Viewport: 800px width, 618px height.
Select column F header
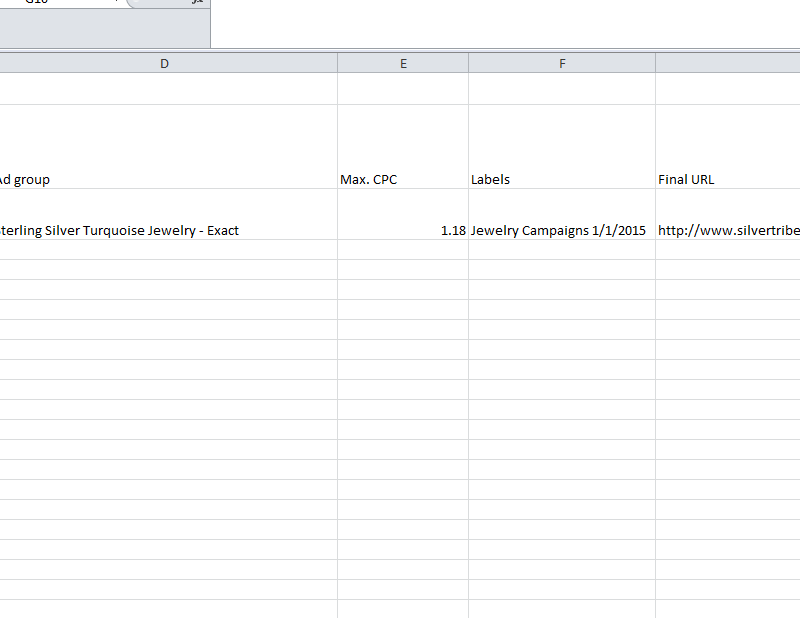click(562, 62)
